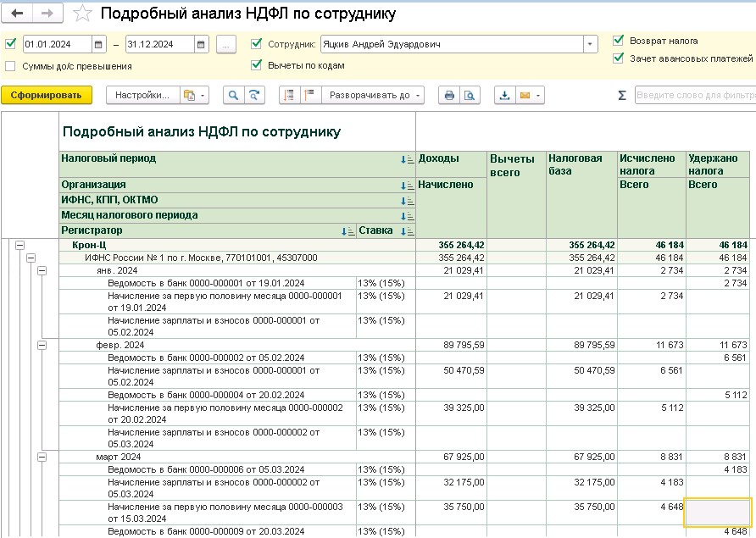Print the report using printer icon
Screen dimensions: 756x538
[449, 95]
